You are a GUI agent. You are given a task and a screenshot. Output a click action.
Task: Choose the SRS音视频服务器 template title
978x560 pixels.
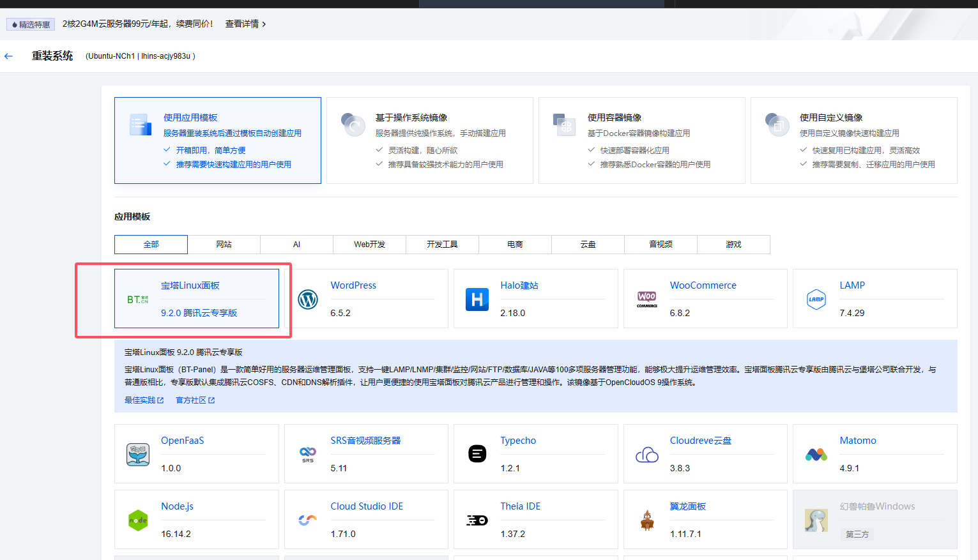[x=365, y=441]
